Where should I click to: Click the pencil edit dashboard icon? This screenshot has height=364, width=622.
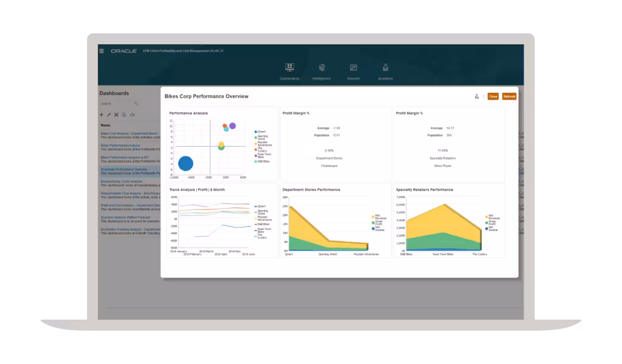(109, 115)
